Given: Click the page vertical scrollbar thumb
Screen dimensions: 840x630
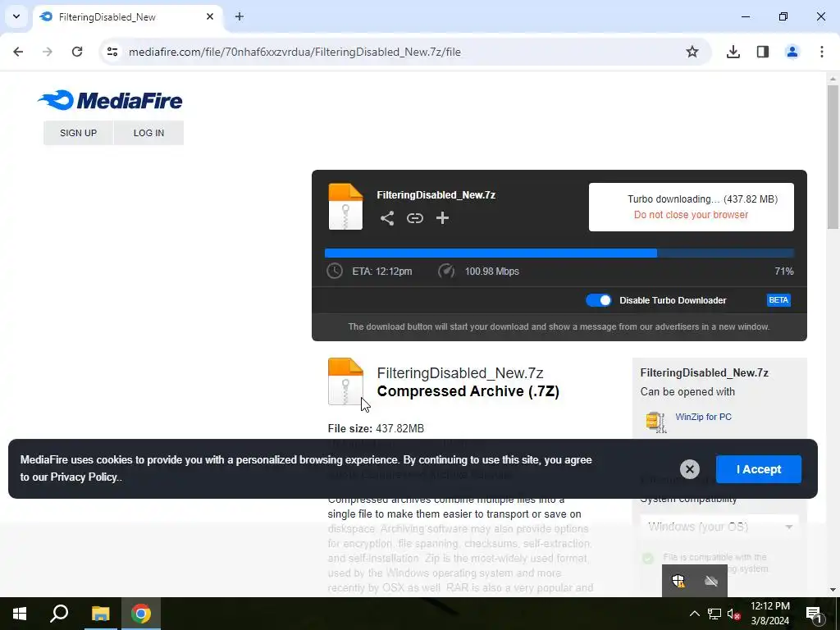Looking at the screenshot, I should [x=833, y=157].
